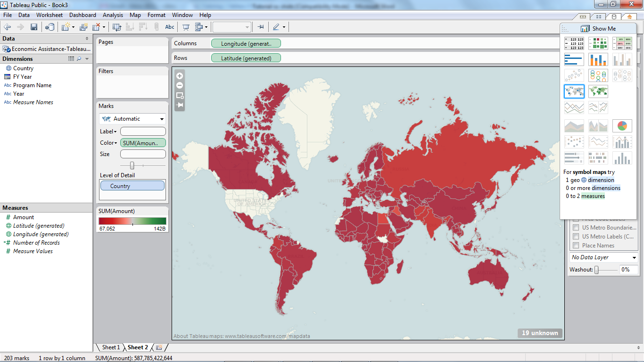Open the Map menu
644x362 pixels.
(x=135, y=15)
